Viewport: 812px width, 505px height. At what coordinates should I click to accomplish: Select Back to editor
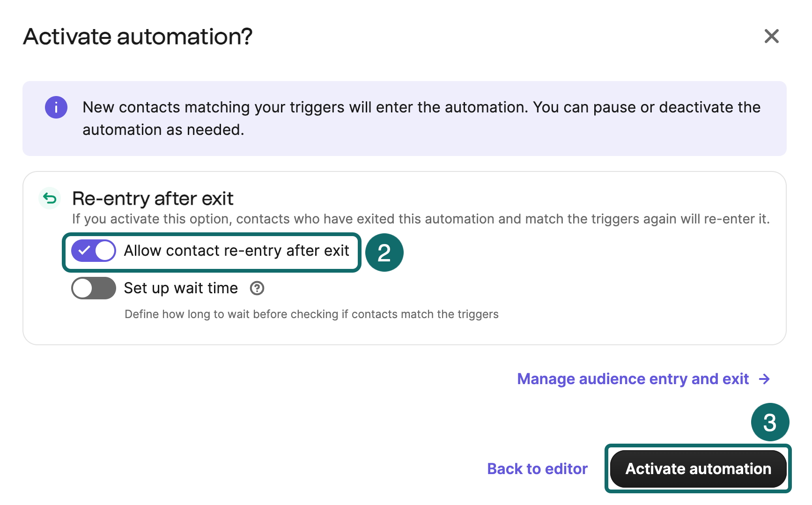click(537, 468)
